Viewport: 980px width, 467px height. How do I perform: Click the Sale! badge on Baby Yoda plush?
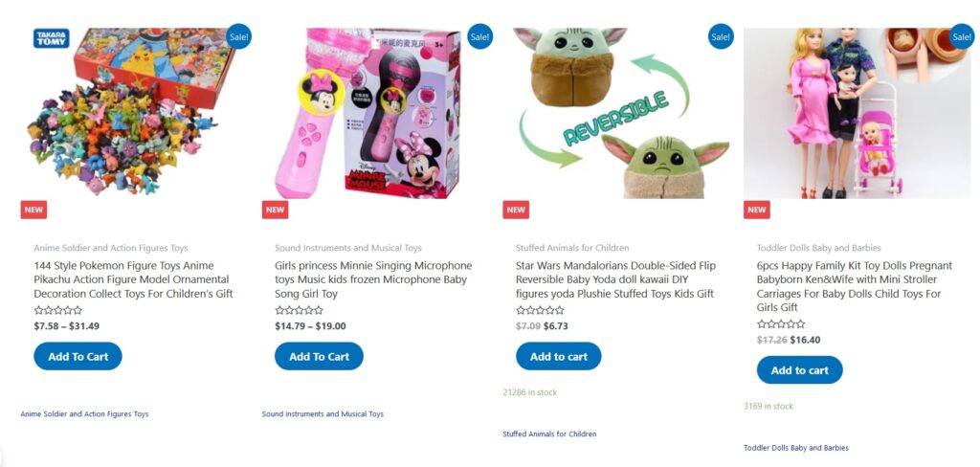(721, 36)
